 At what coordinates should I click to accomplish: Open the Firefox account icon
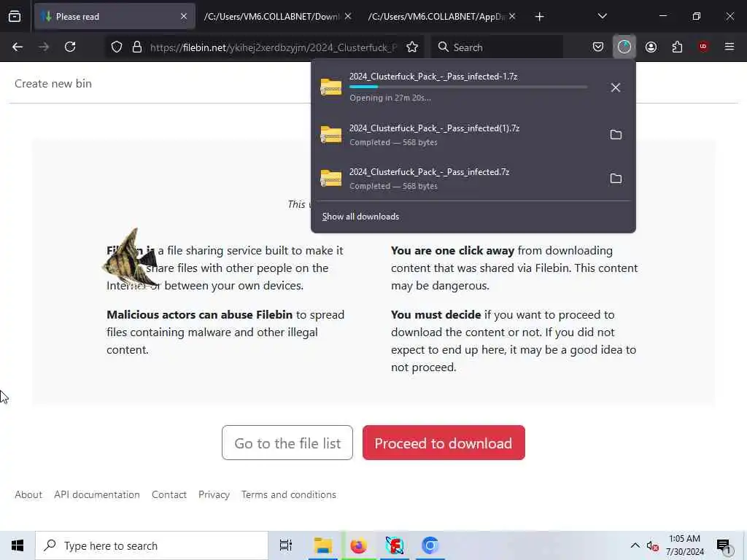pos(651,47)
